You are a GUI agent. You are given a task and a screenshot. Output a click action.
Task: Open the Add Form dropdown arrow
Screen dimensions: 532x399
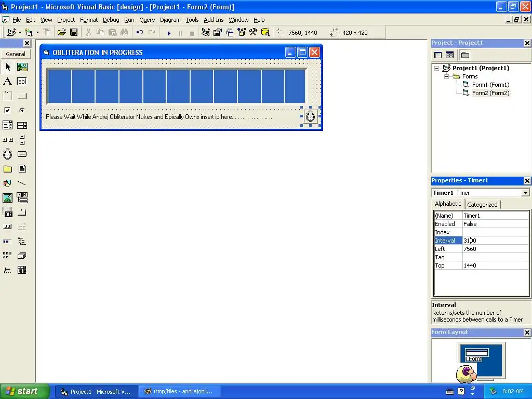coord(37,33)
